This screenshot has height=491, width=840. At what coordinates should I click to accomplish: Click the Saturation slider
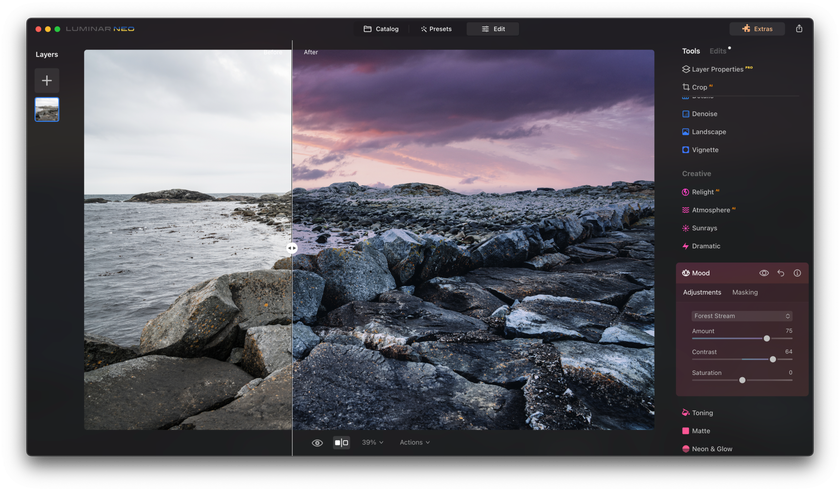coord(742,380)
